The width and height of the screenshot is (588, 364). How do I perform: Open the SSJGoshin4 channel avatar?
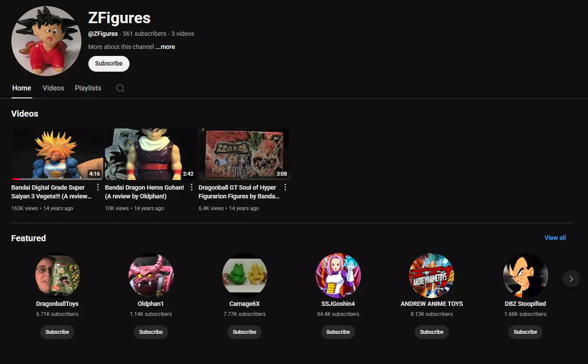pos(338,276)
